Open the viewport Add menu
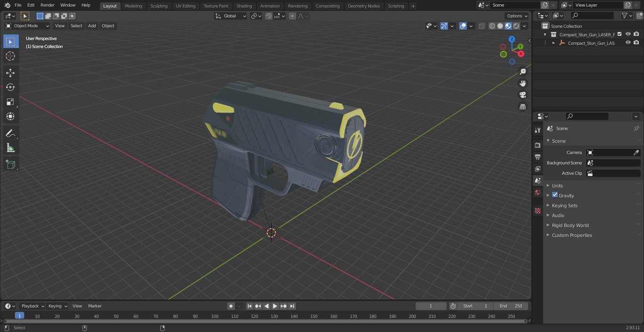The height and width of the screenshot is (332, 644). [92, 26]
